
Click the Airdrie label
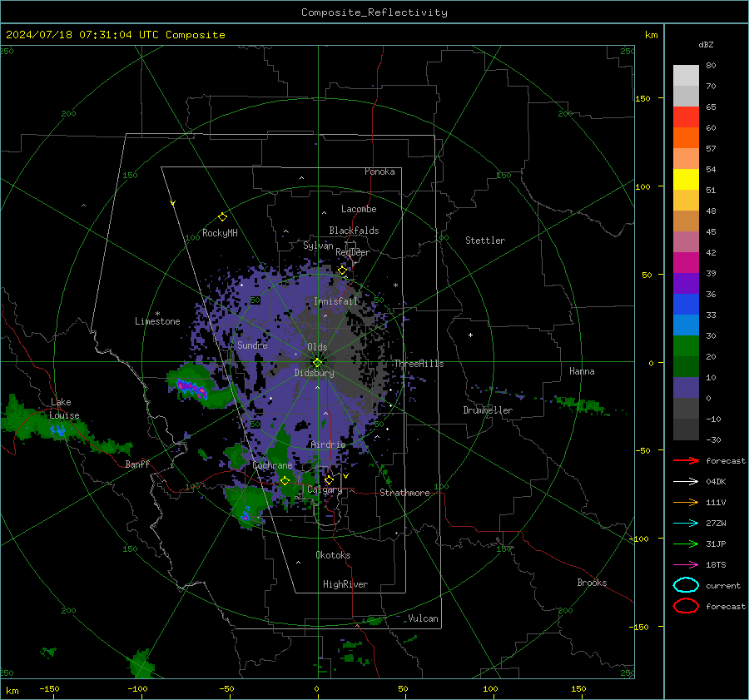click(328, 444)
